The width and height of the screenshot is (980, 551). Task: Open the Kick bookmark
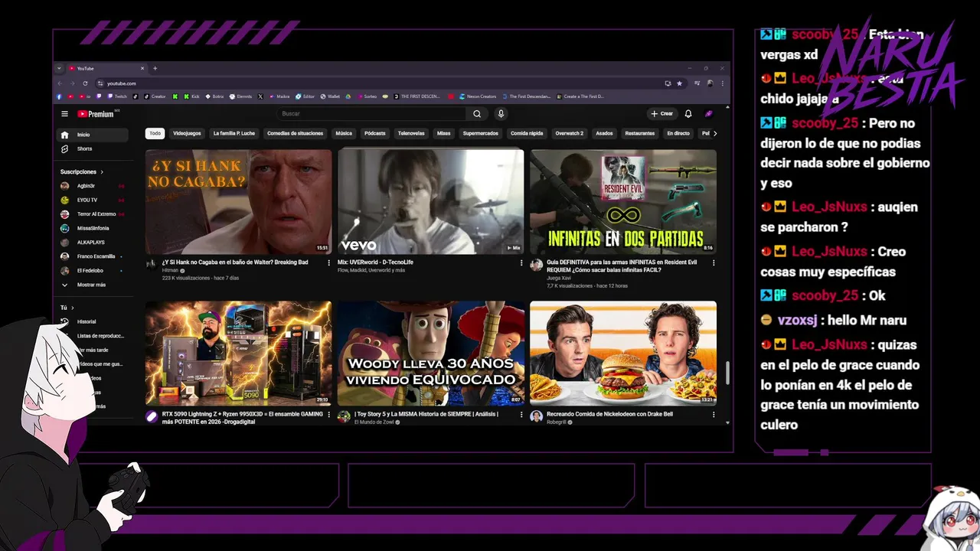(191, 96)
